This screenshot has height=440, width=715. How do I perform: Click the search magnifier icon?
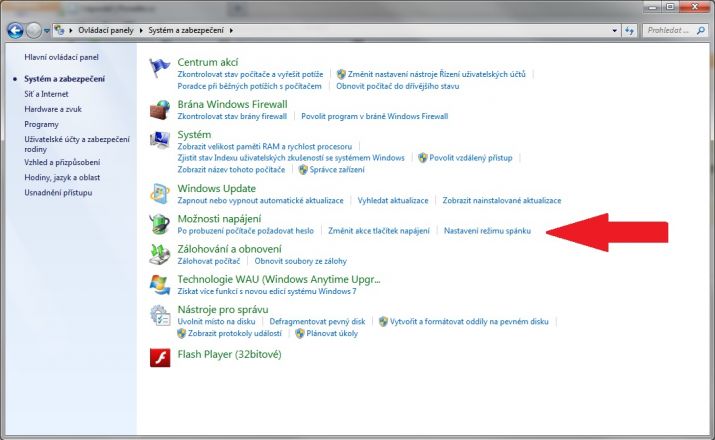700,31
